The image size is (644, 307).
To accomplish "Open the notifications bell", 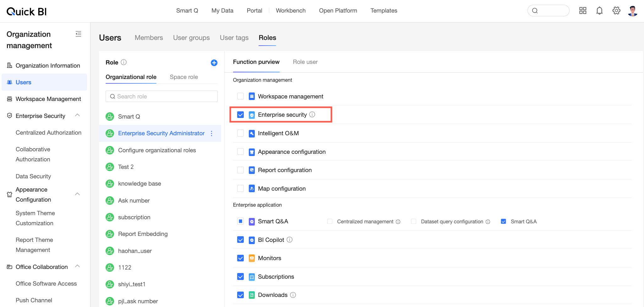I will pos(599,11).
